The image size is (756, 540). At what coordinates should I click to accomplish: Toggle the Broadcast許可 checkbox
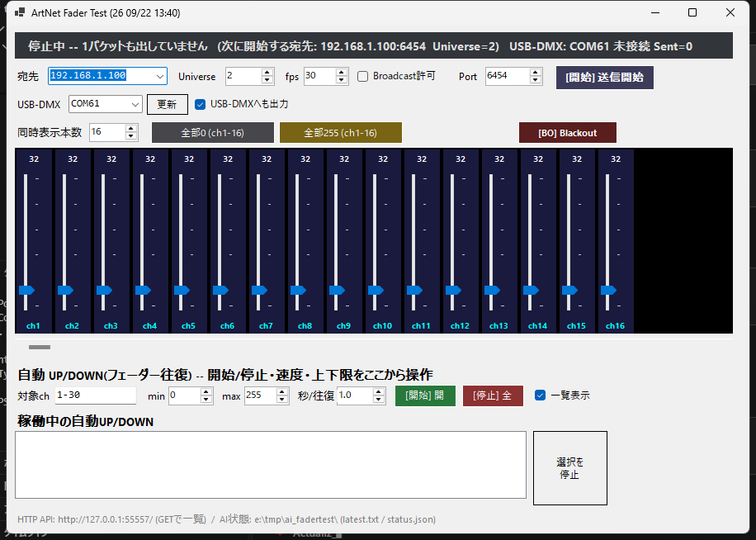[x=362, y=76]
